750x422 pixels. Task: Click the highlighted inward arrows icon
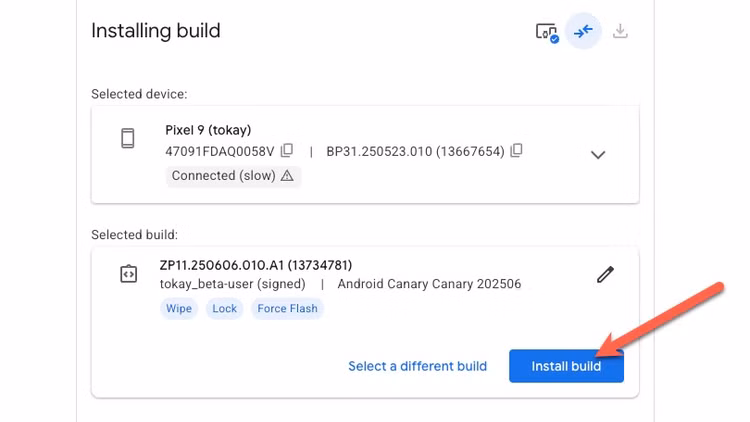click(x=583, y=32)
